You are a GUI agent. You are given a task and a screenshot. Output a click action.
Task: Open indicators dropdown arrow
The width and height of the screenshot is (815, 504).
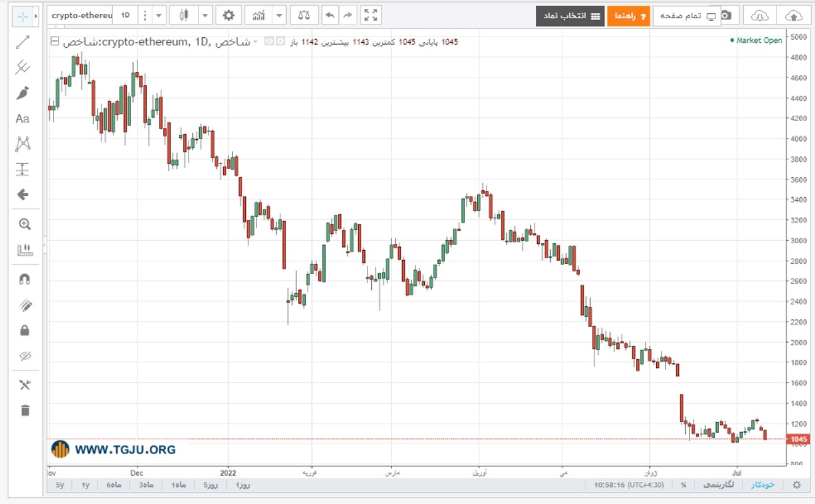[279, 15]
